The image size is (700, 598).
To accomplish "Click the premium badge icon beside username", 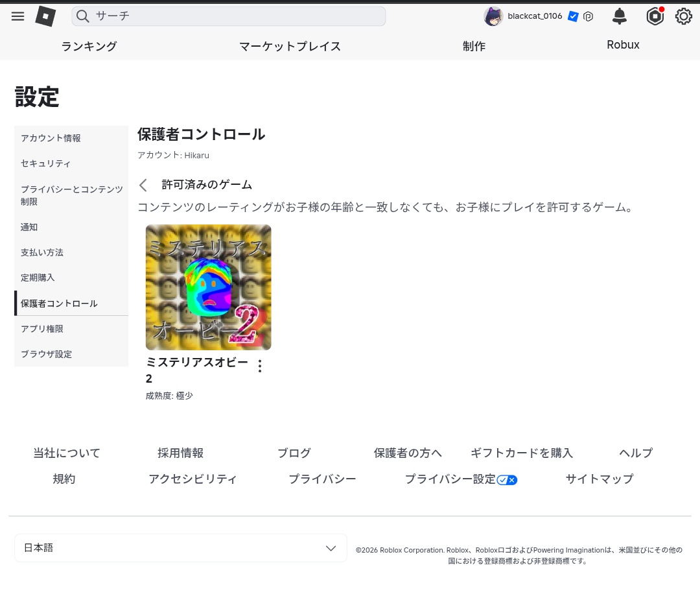I will [589, 16].
